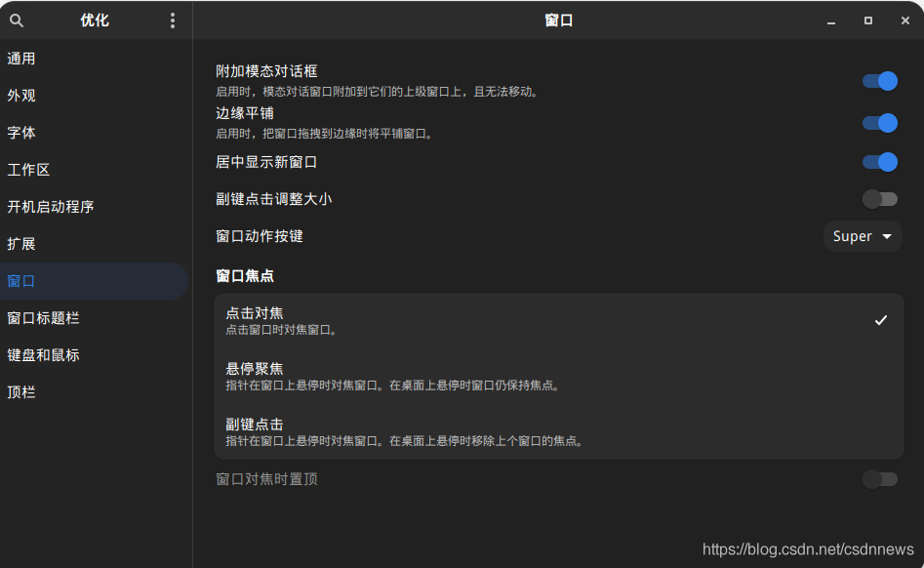Enable the 窗口对焦时置顶 switch
Viewport: 924px width, 568px height.
point(879,479)
